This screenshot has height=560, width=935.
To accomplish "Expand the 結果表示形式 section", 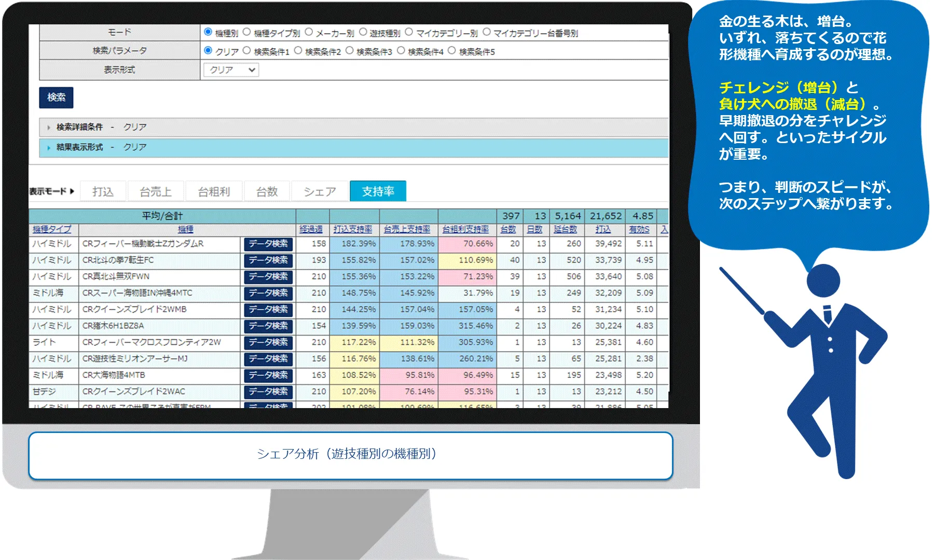I will [79, 147].
